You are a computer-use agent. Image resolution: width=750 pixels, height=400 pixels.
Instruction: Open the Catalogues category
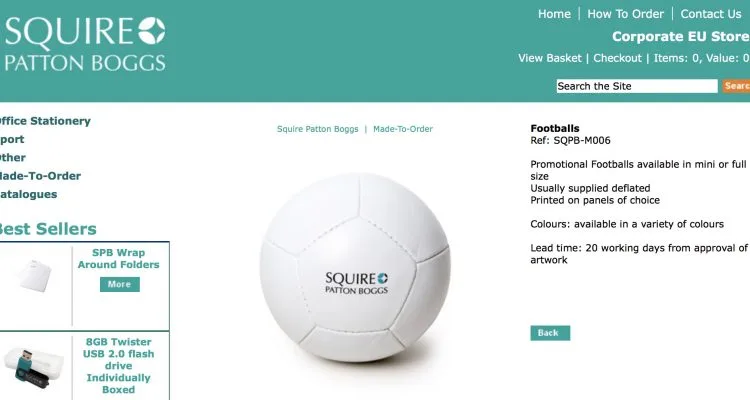[x=28, y=194]
